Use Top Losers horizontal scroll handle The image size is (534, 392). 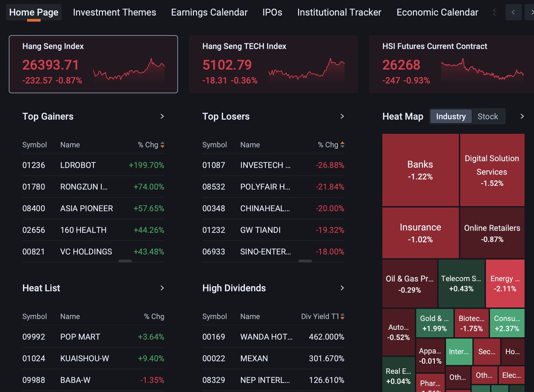coord(305,261)
